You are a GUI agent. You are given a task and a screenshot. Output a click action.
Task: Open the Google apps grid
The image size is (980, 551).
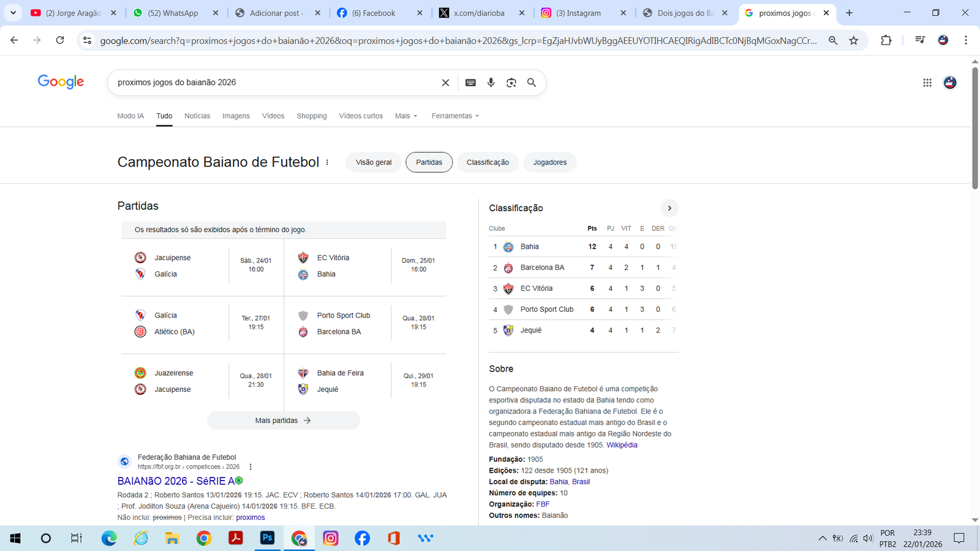coord(927,83)
